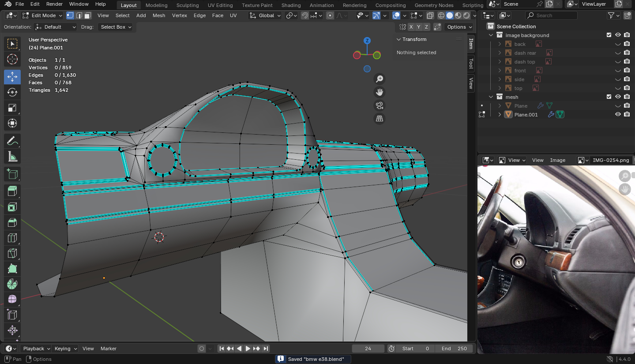The image size is (635, 364).
Task: Click the 3D cursor tool
Action: pyautogui.click(x=12, y=60)
